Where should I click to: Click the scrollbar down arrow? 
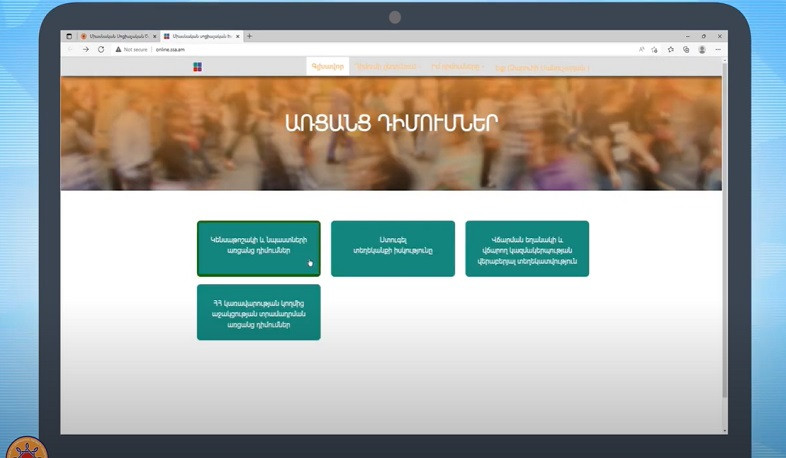click(724, 430)
